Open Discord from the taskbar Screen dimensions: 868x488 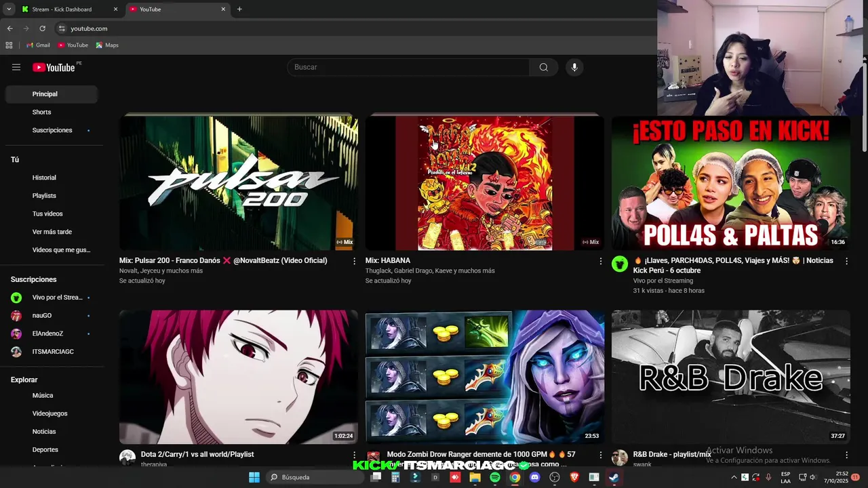[534, 477]
